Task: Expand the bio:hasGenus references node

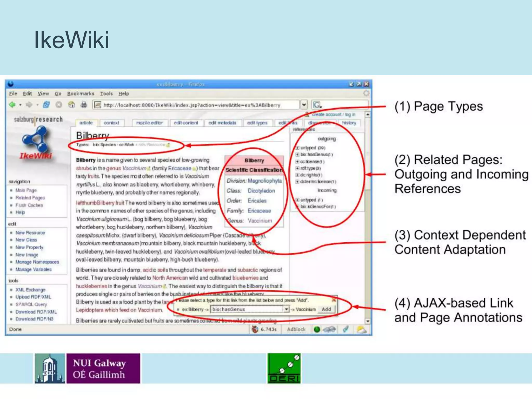Action: coord(297,155)
